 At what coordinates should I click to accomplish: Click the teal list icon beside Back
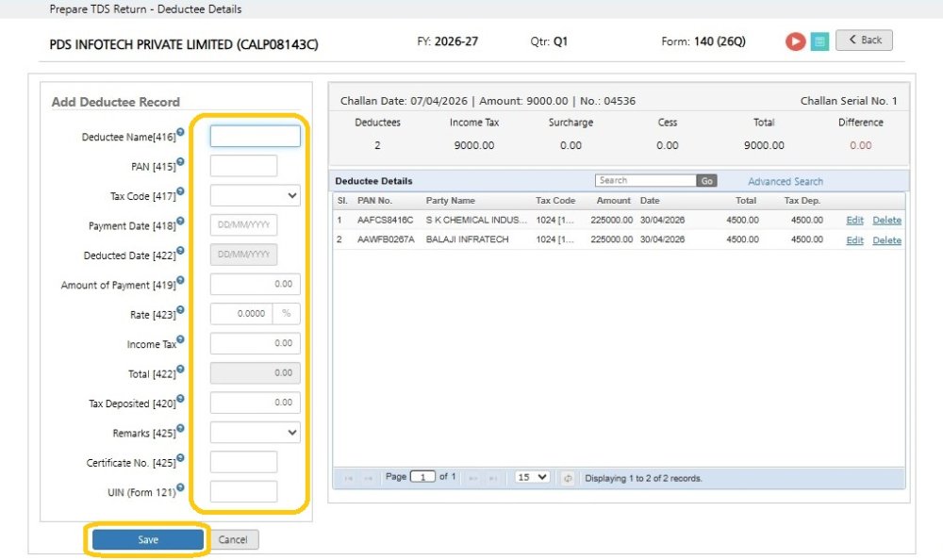tap(819, 41)
